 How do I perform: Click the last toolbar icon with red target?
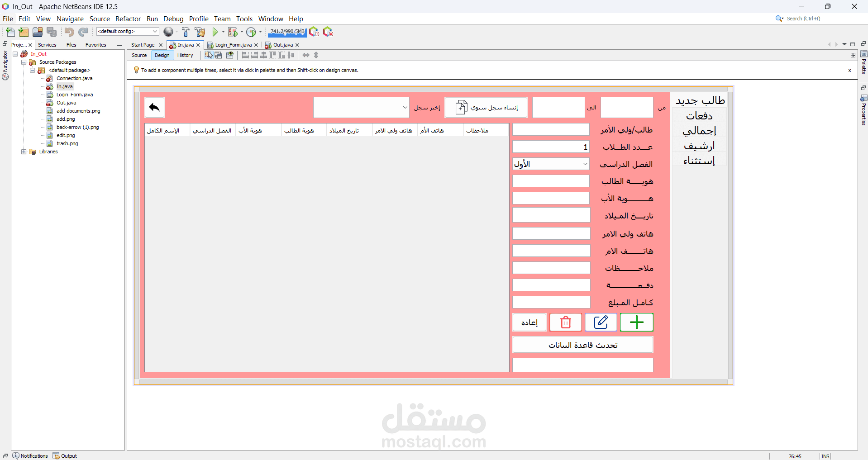[328, 32]
